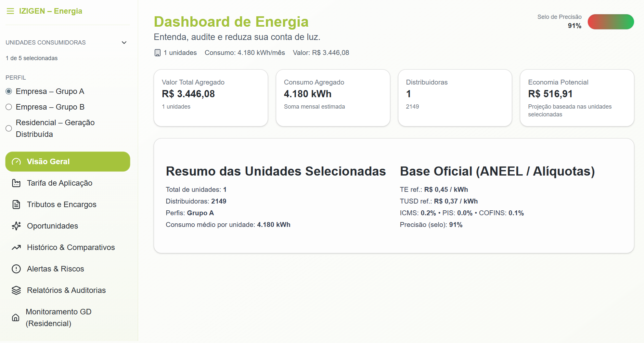Click the IZIGEN – Energia title link

[x=51, y=11]
